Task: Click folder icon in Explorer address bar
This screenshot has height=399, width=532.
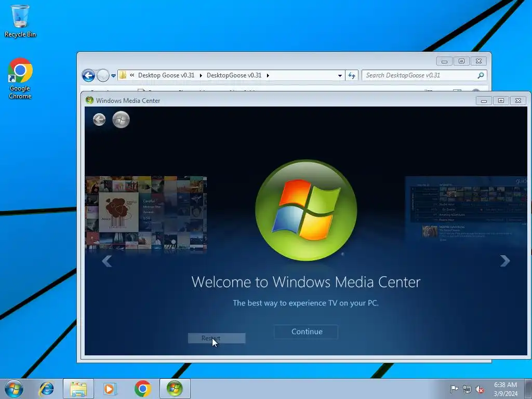Action: coord(123,75)
